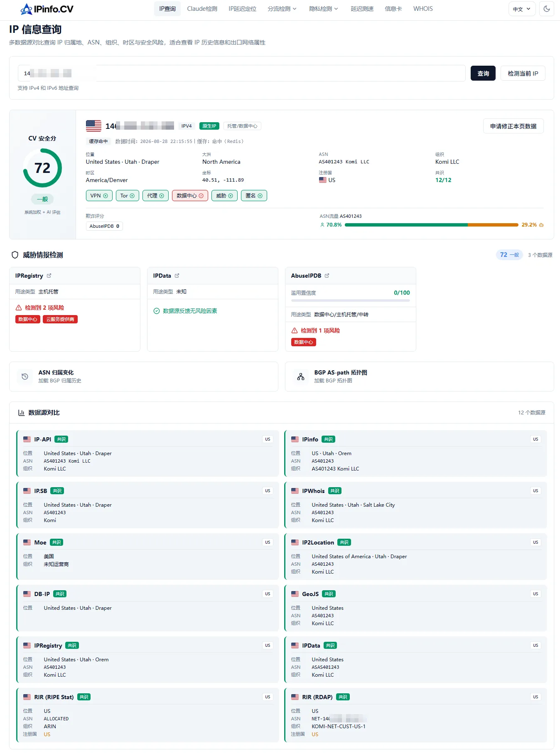Click the 共识 badge on the IP-API card
Image resolution: width=560 pixels, height=754 pixels.
pyautogui.click(x=61, y=439)
